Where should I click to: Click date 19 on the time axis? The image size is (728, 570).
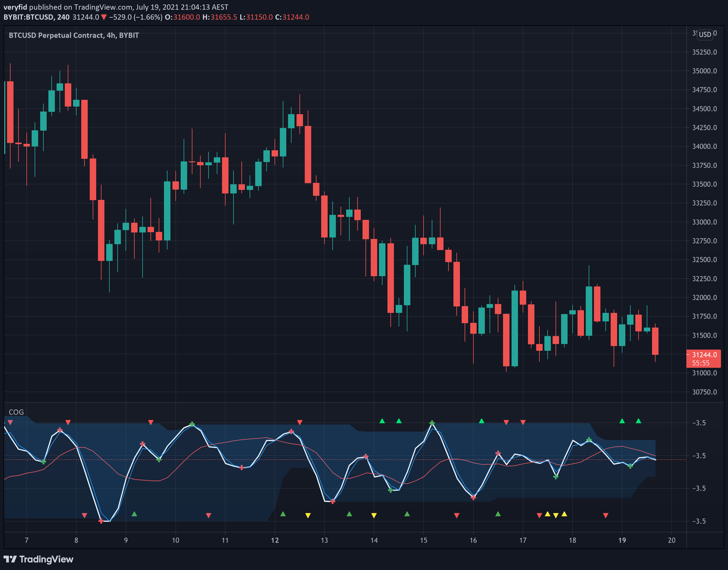tap(622, 540)
